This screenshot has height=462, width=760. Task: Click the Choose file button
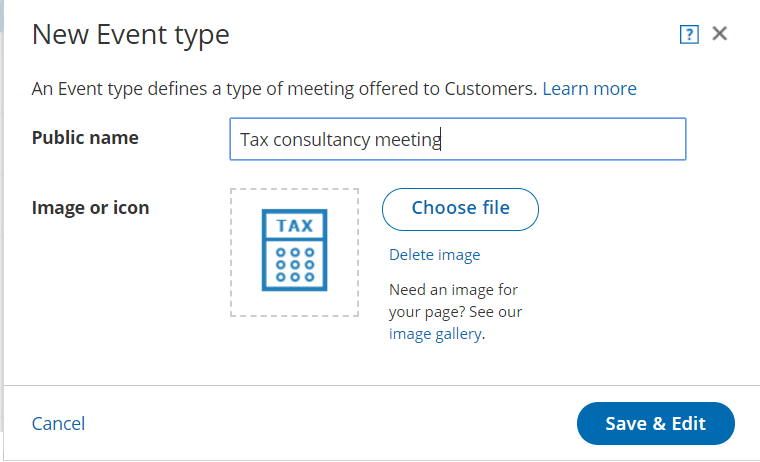point(460,209)
